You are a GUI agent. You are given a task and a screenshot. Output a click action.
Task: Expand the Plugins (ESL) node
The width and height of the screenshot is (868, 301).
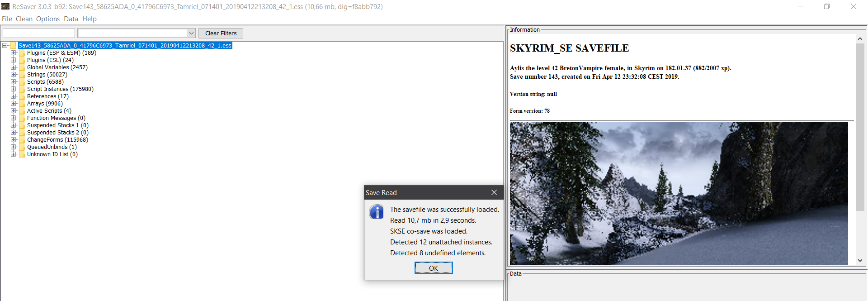pos(14,60)
